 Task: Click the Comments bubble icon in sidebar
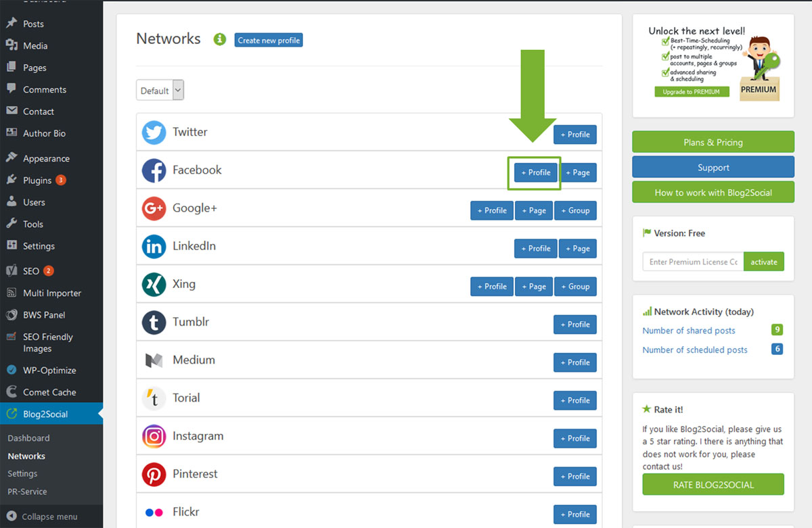pyautogui.click(x=12, y=89)
